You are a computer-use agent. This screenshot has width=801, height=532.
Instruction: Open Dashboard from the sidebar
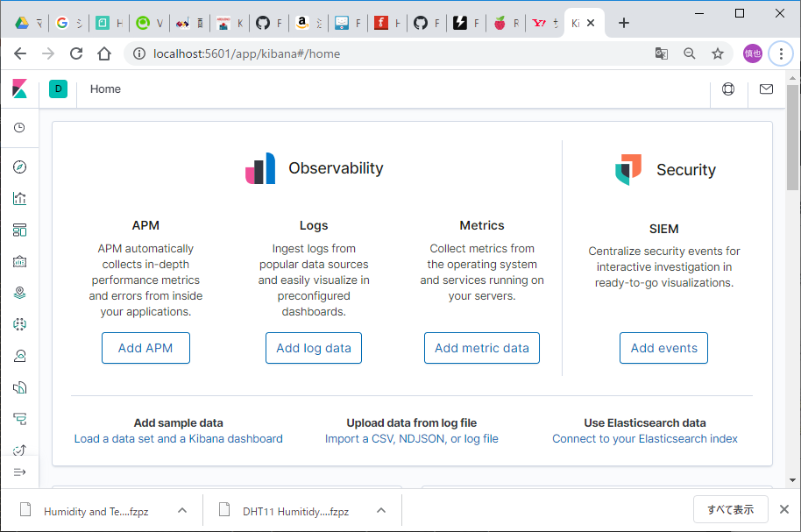click(x=19, y=230)
